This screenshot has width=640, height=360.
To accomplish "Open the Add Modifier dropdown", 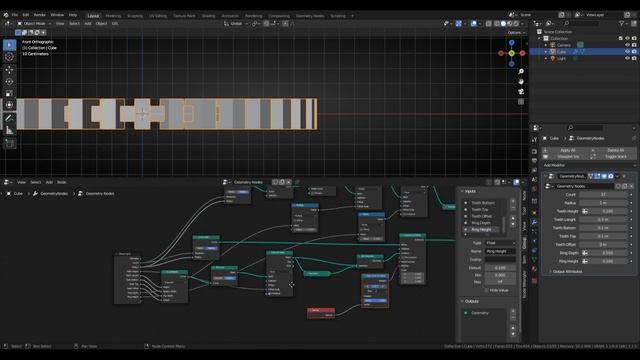I will tap(589, 165).
